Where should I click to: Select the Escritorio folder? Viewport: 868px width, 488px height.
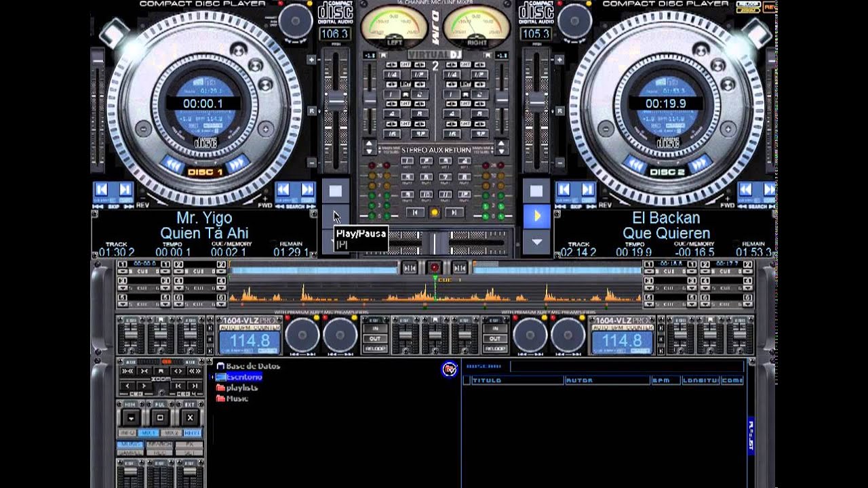click(x=244, y=377)
